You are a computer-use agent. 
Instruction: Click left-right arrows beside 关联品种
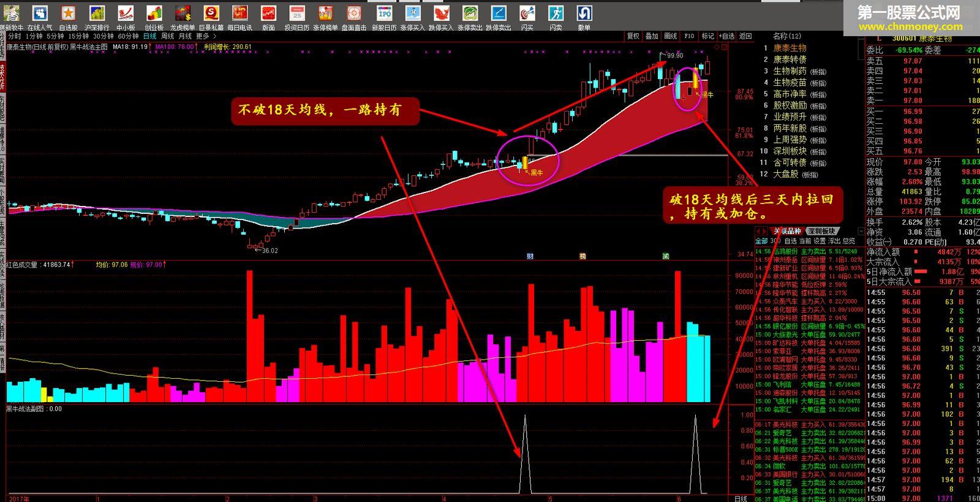(762, 232)
